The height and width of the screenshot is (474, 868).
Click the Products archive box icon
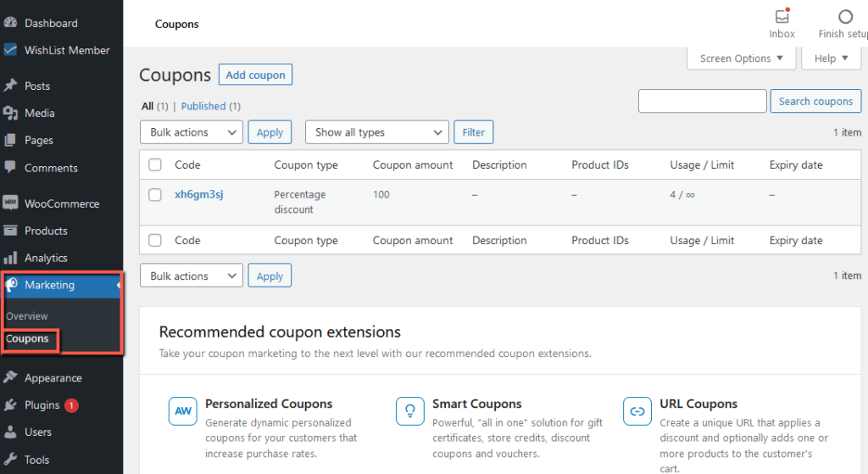tap(10, 231)
